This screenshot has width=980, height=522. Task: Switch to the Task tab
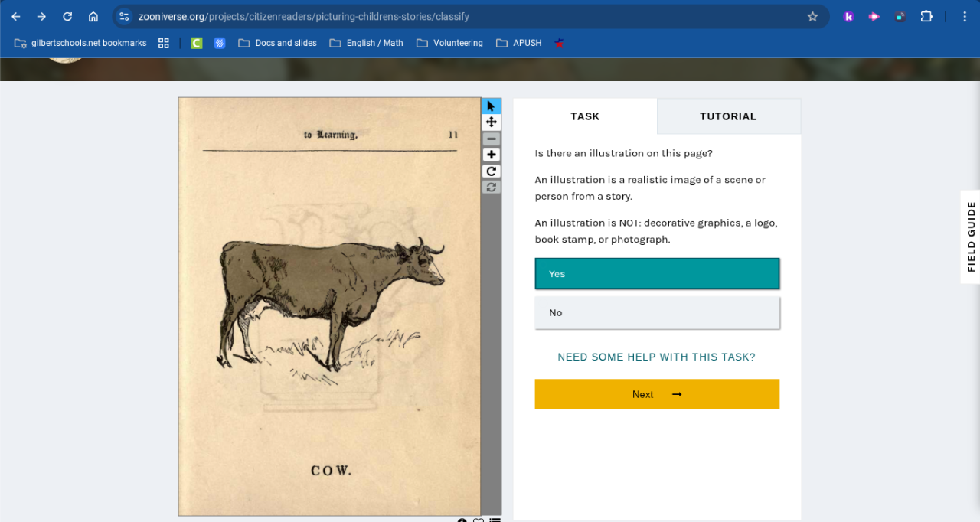585,116
